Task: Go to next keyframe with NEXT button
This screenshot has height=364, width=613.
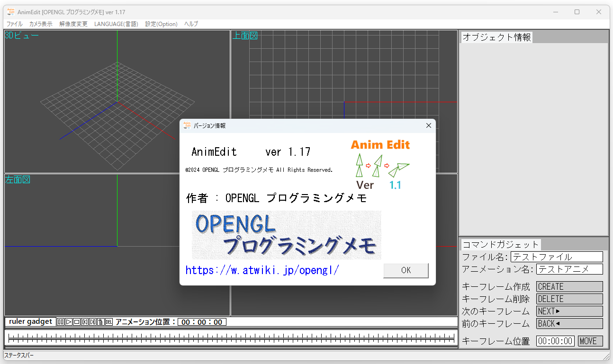Action: click(x=569, y=311)
